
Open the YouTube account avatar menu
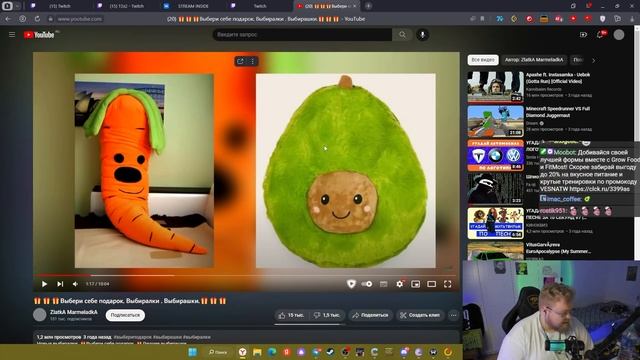(619, 35)
